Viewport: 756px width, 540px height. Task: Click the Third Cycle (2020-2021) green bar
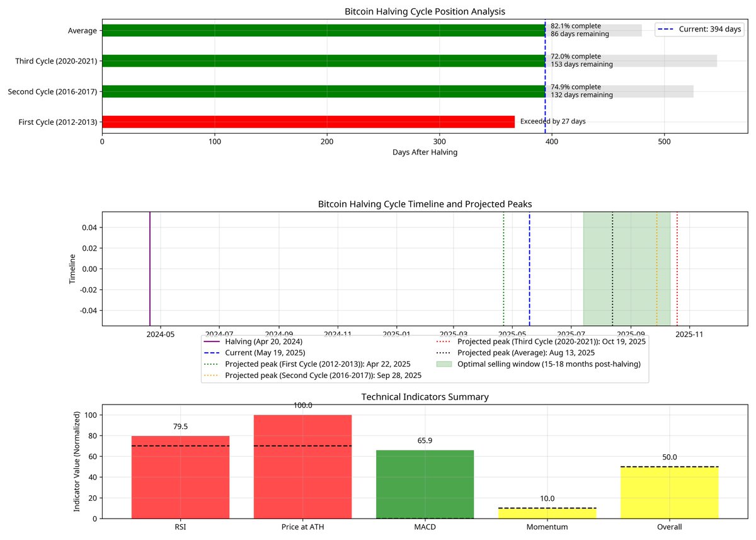pos(323,60)
